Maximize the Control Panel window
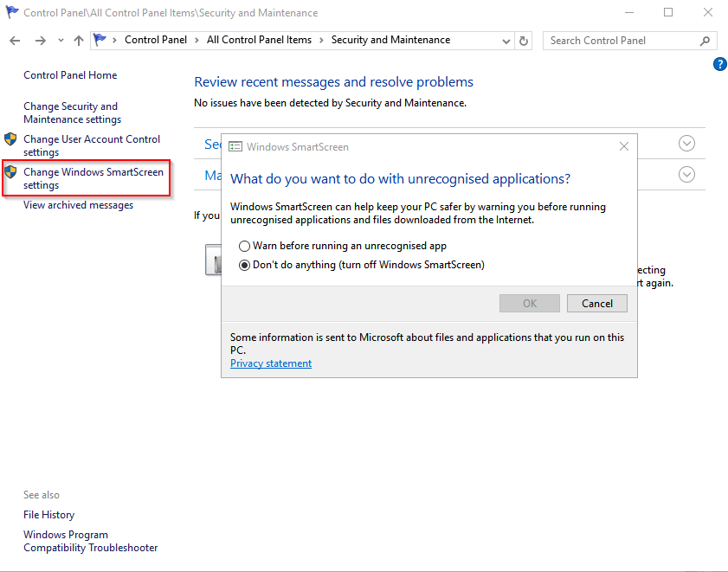728x572 pixels. pyautogui.click(x=668, y=12)
